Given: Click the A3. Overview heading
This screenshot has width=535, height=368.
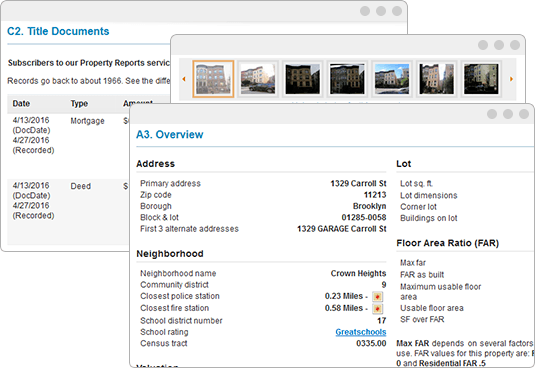Looking at the screenshot, I should point(170,134).
